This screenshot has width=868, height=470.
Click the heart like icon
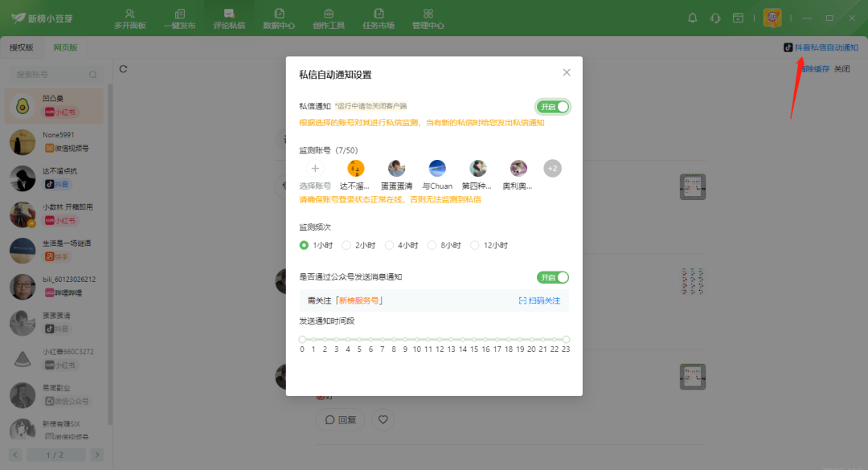383,419
